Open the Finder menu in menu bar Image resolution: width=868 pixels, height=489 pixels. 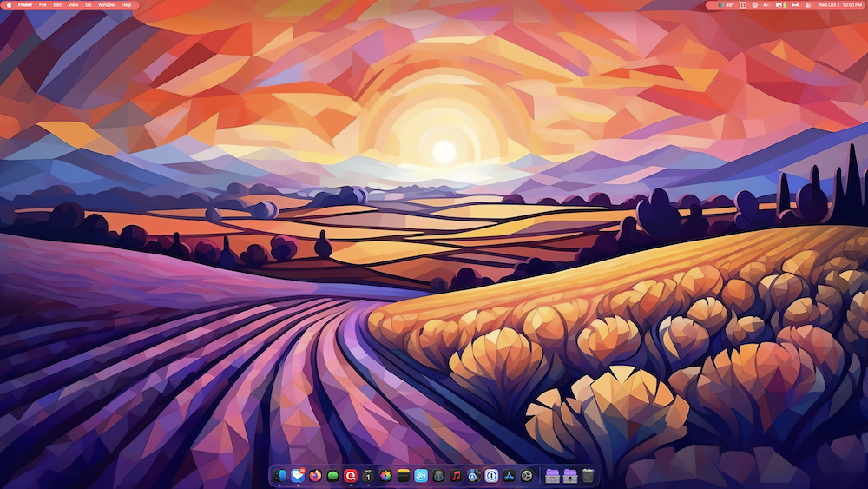click(25, 5)
